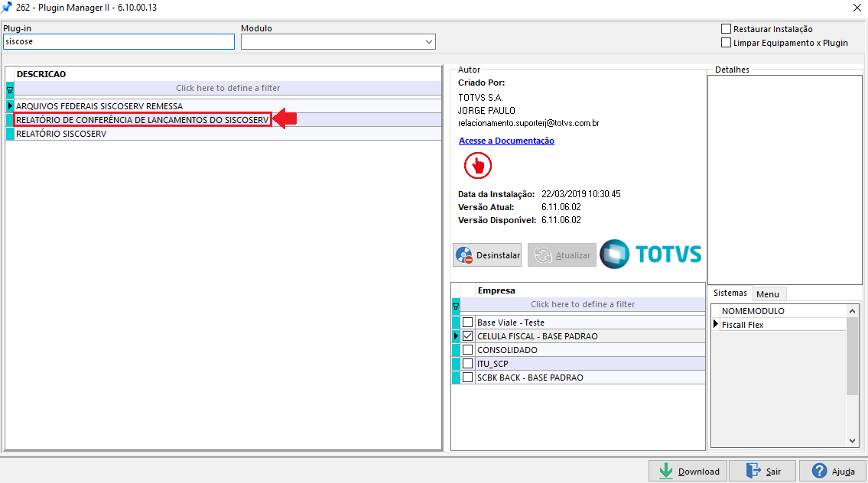
Task: Click the TOTVS logo
Action: [x=651, y=254]
